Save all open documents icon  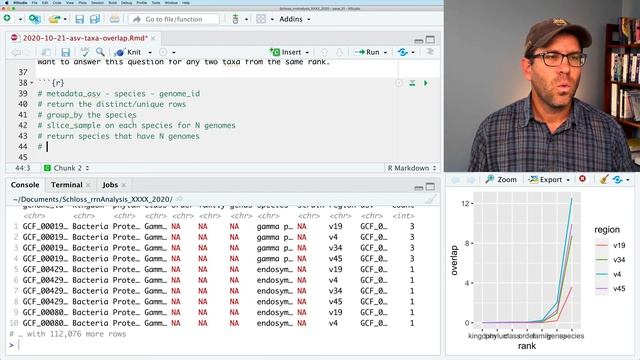95,19
